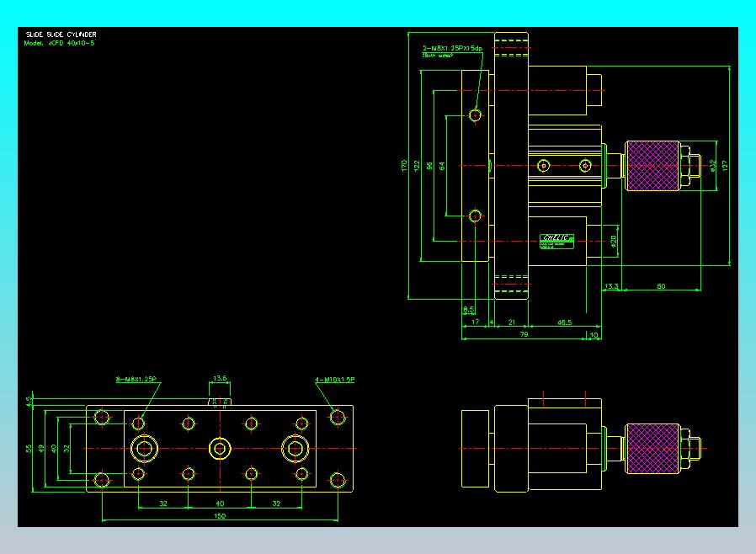Click the ø20 diameter dimension
The image size is (756, 554).
[x=613, y=241]
